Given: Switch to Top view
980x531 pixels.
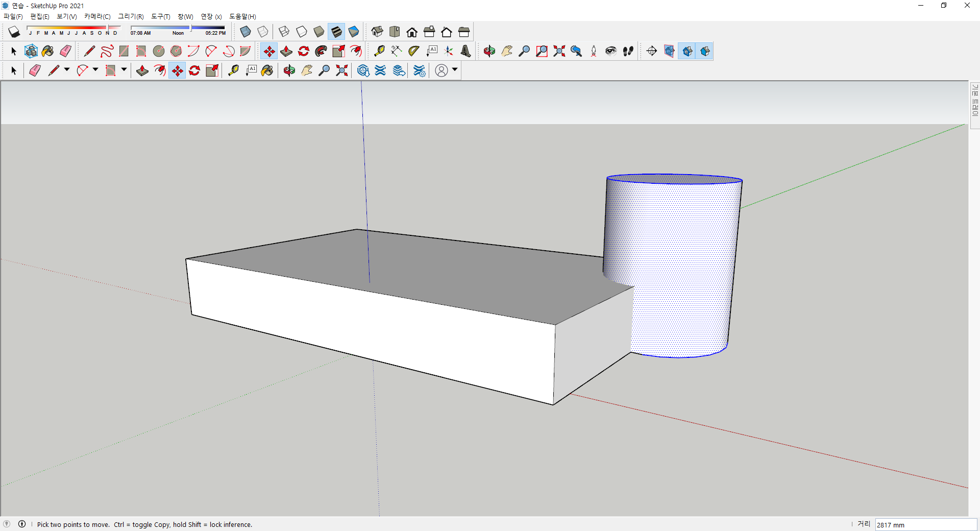Looking at the screenshot, I should pyautogui.click(x=395, y=32).
